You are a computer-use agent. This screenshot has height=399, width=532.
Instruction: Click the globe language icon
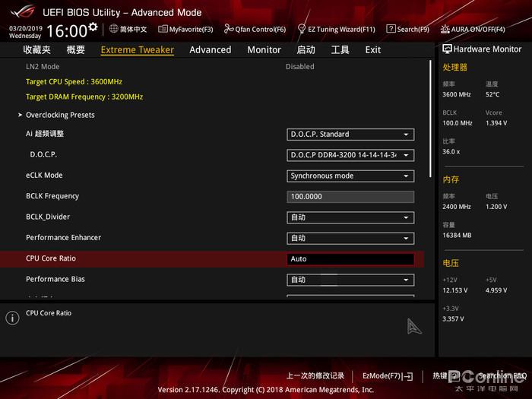pos(114,29)
